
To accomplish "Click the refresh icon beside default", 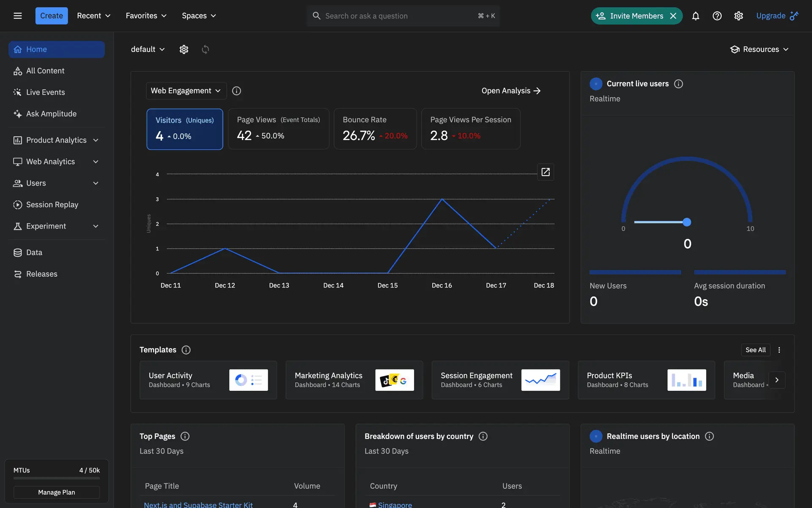I will tap(205, 49).
